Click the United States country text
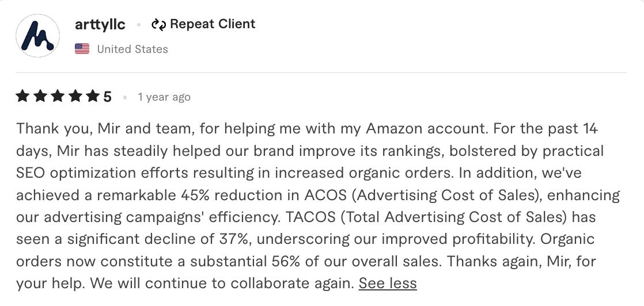Image resolution: width=644 pixels, height=306 pixels. [132, 49]
